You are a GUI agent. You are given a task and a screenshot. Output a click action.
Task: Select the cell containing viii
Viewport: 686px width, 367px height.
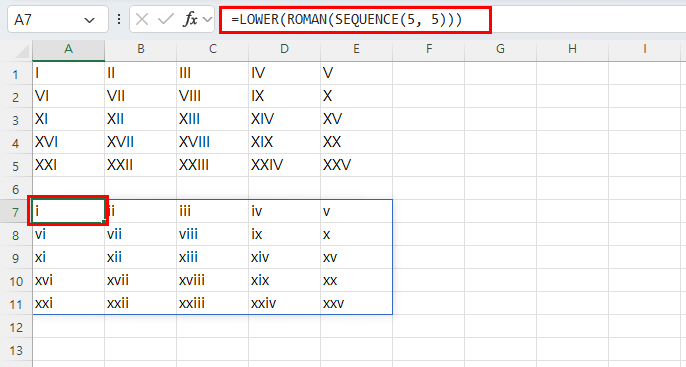(213, 234)
